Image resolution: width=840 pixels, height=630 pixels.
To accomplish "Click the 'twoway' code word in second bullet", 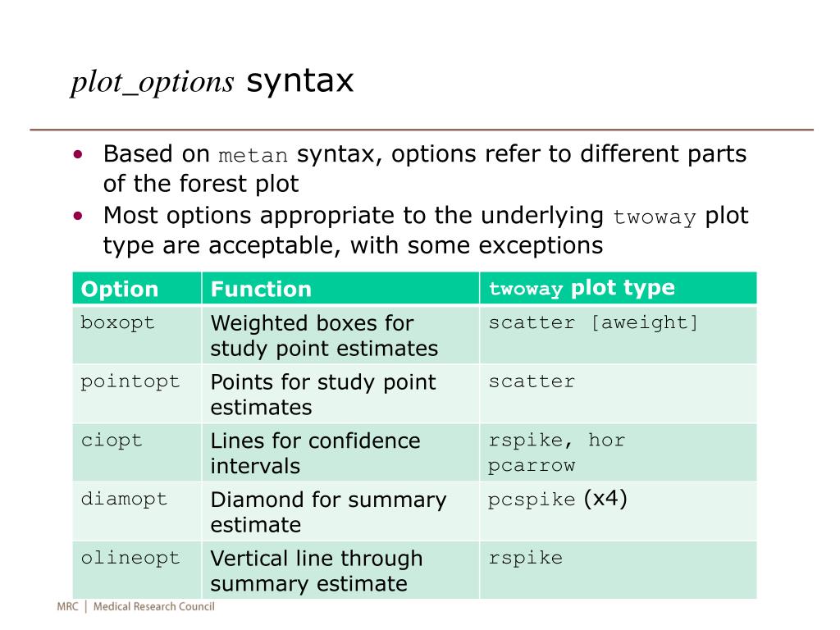I will pos(654,217).
